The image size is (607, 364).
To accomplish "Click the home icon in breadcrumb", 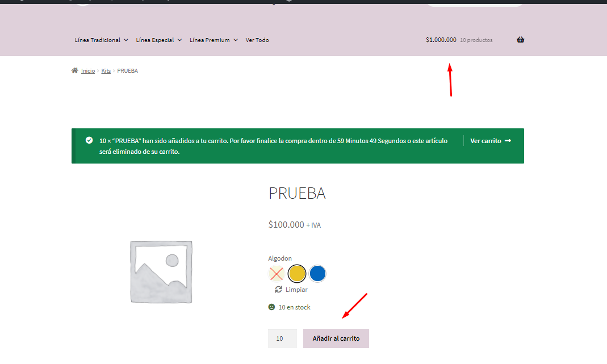I will coord(74,71).
